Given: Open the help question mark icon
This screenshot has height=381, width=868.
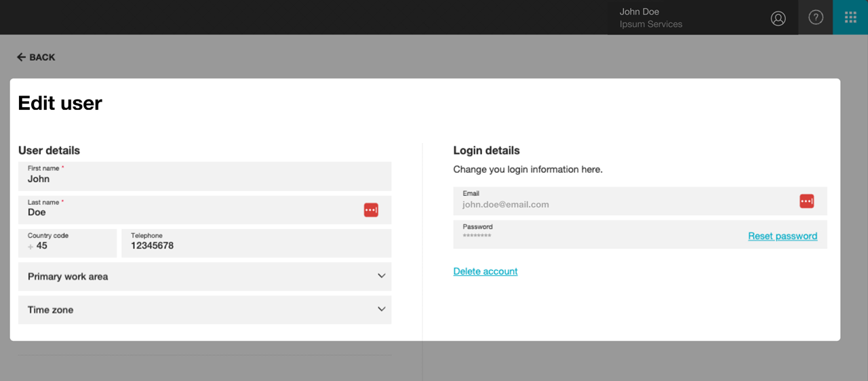Looking at the screenshot, I should click(x=816, y=18).
